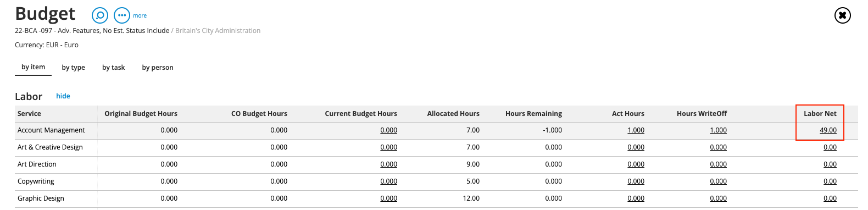Switch to the 'by type' tab
Screen dimensions: 868x210
point(73,68)
